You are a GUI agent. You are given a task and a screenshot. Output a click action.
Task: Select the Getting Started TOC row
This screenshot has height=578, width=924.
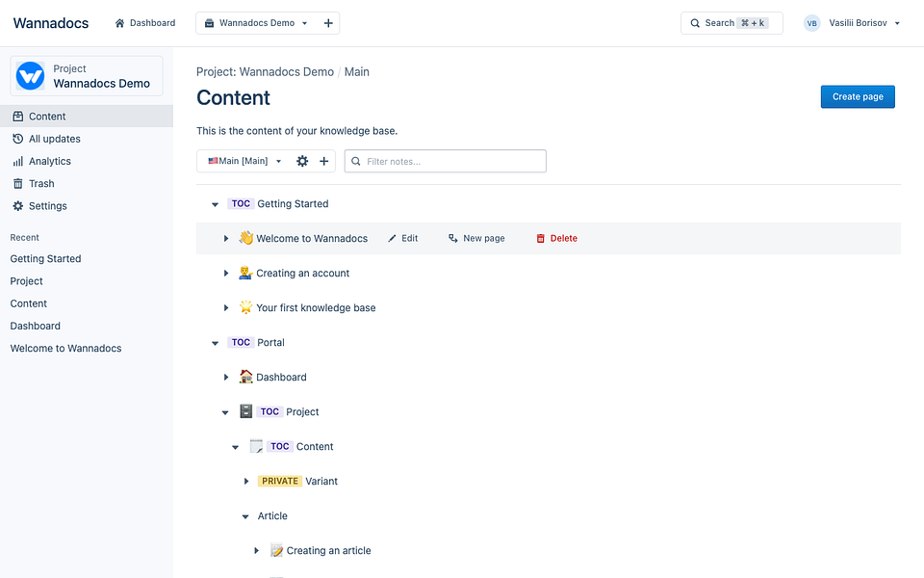point(278,203)
